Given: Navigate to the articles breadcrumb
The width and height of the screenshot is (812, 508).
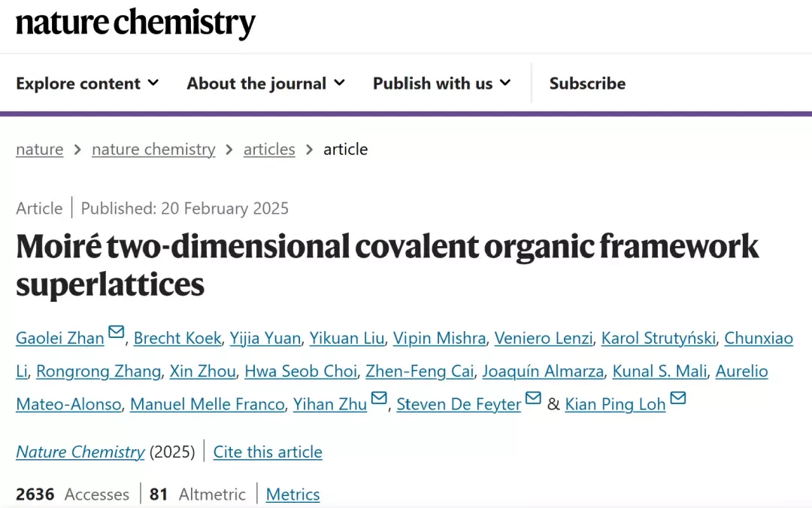Looking at the screenshot, I should pos(269,149).
